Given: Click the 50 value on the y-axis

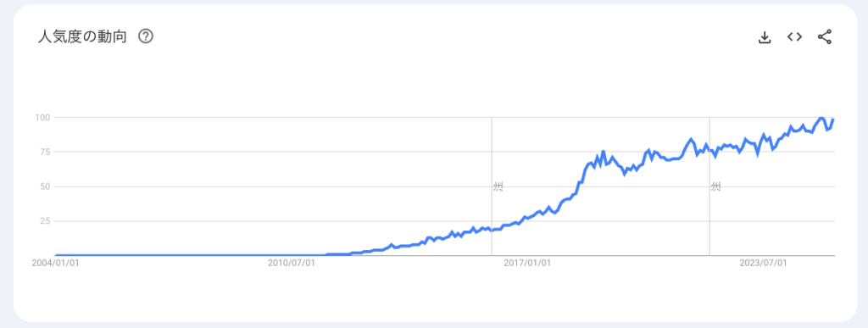Looking at the screenshot, I should pos(47,187).
